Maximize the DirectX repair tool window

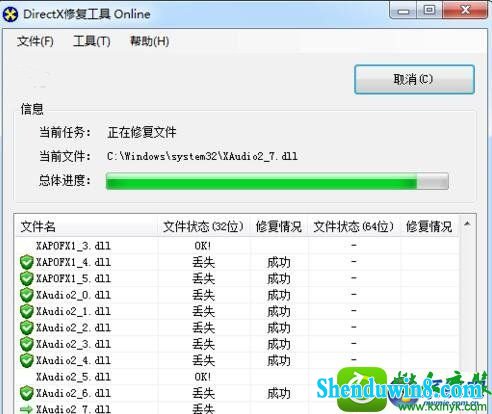click(429, 11)
